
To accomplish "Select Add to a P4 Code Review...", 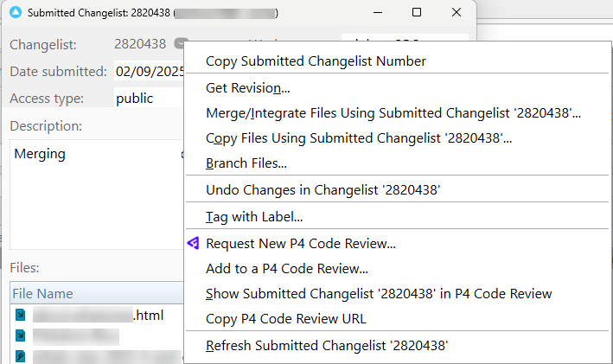I will pyautogui.click(x=286, y=269).
